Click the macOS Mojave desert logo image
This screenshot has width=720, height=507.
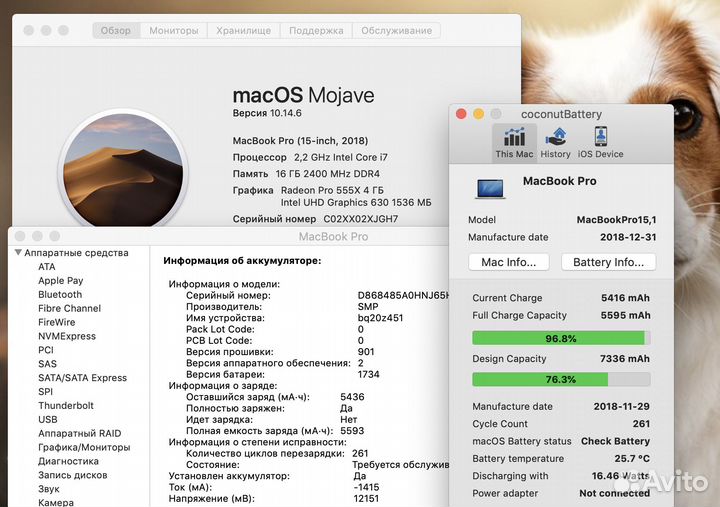tap(123, 171)
